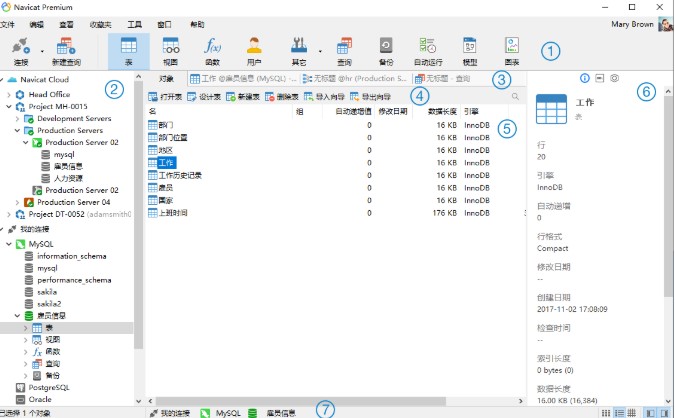The width and height of the screenshot is (675, 418).
Task: Switch to detail view in status bar
Action: point(633,412)
